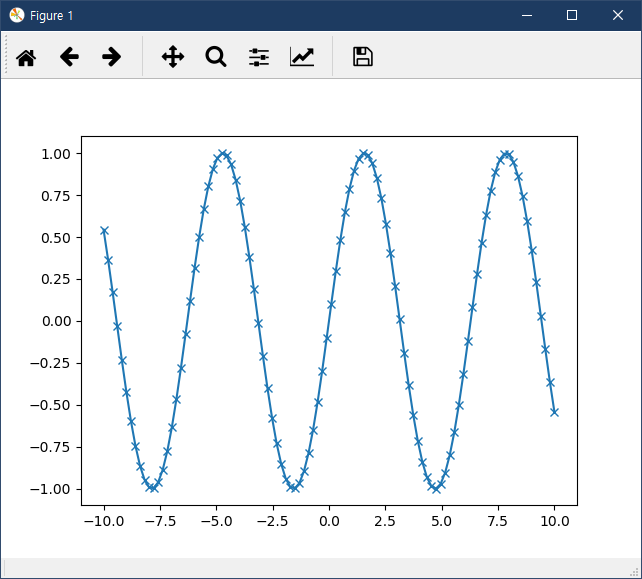
Task: Click the x-axis label 10.0
Action: click(x=554, y=521)
